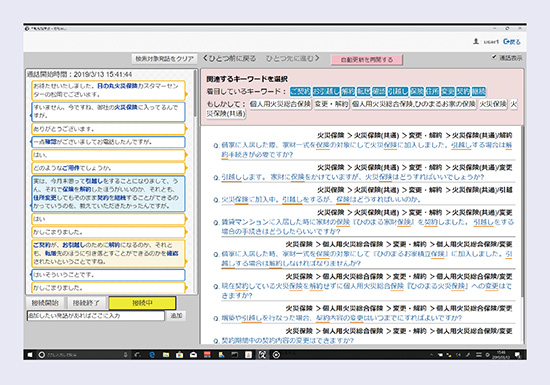This screenshot has height=385, width=550.
Task: Select the ご契約が、お引越しのために utterance
Action: point(108,253)
